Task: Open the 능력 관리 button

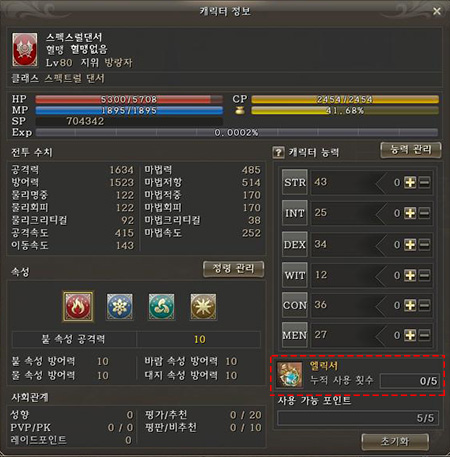Action: pos(411,150)
